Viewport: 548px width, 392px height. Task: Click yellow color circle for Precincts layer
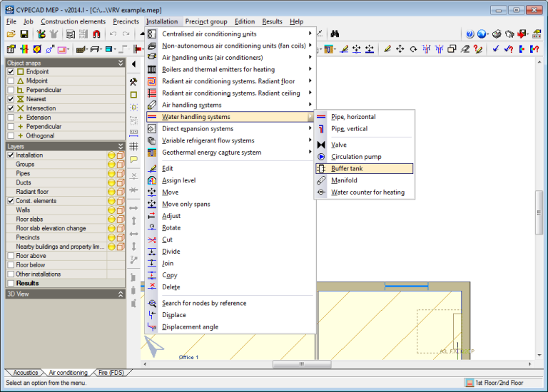(111, 237)
